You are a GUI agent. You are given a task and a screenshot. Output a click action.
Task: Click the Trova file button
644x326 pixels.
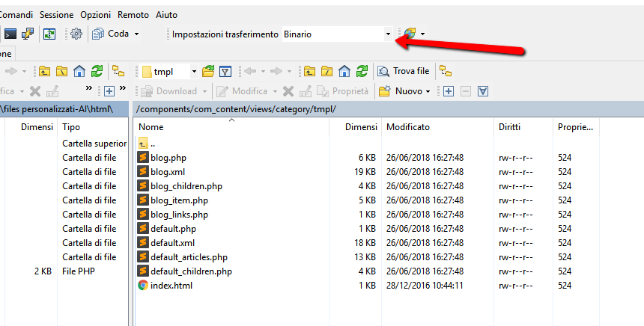tap(404, 72)
